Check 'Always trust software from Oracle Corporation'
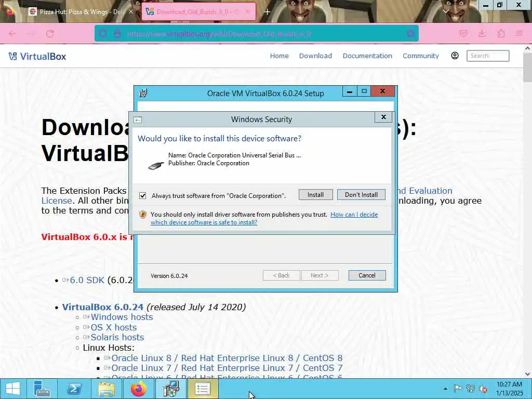 (x=143, y=195)
